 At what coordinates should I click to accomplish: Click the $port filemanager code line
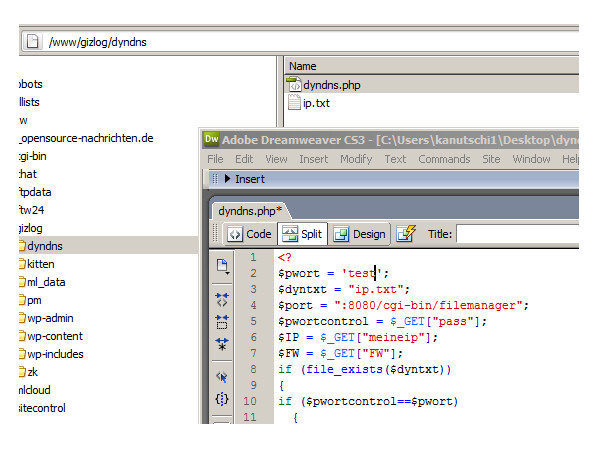click(x=403, y=305)
